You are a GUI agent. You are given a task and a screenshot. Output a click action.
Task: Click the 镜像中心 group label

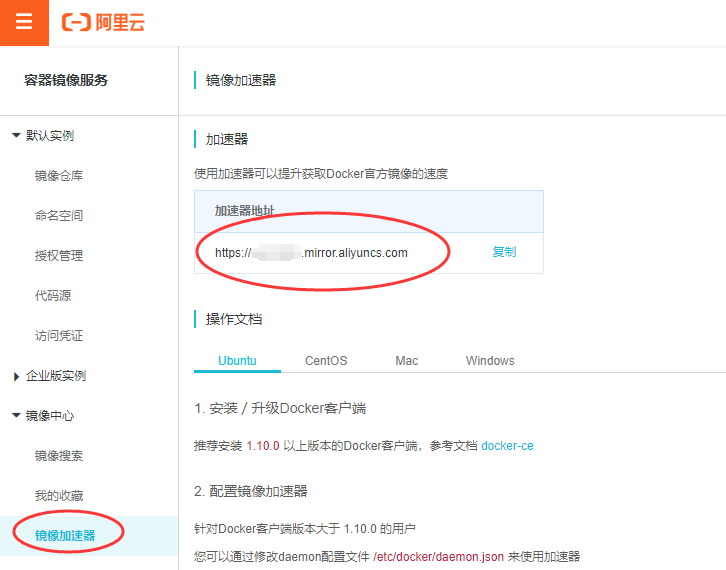click(50, 416)
